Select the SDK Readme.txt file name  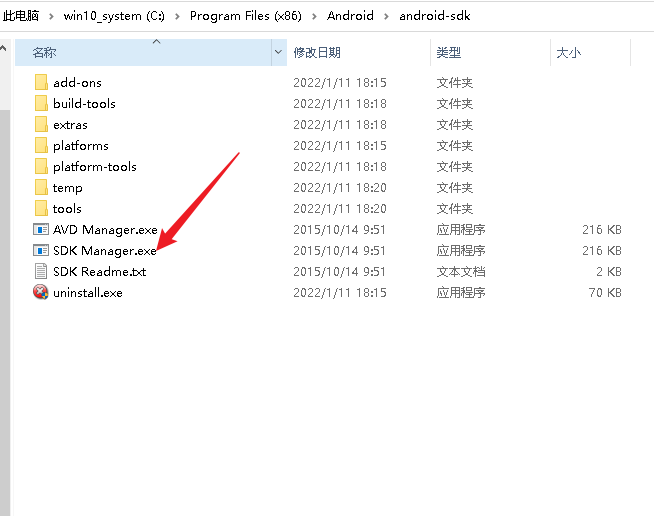click(99, 271)
